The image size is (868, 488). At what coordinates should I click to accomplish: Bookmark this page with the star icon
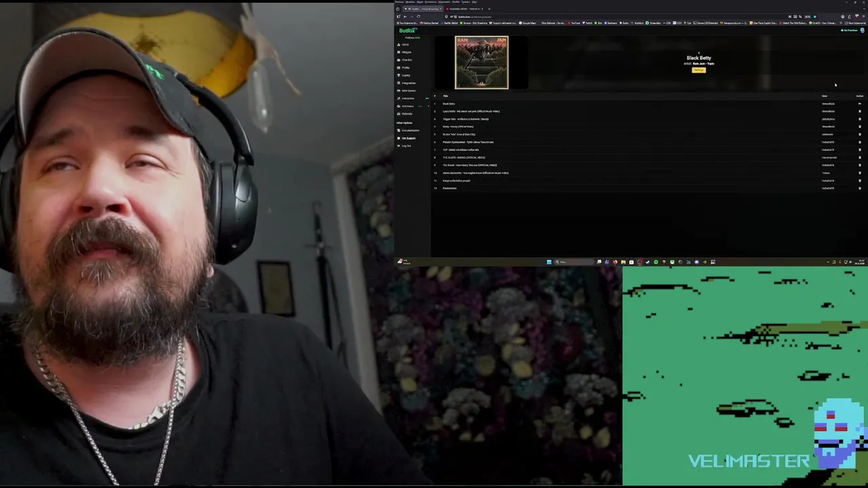coord(814,16)
